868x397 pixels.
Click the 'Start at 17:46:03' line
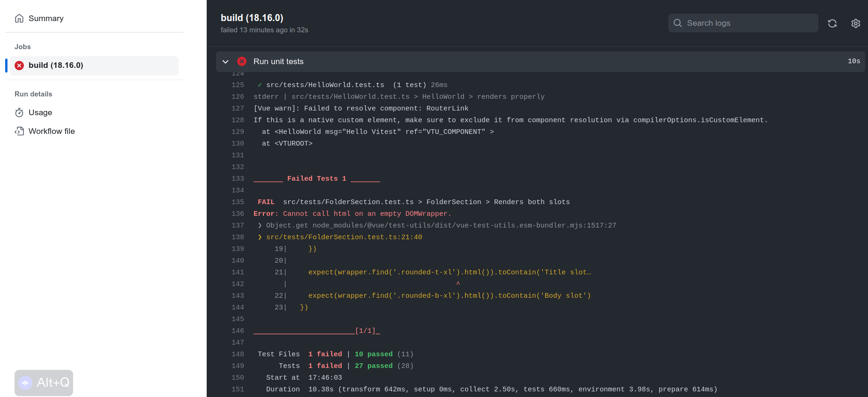[x=304, y=377]
